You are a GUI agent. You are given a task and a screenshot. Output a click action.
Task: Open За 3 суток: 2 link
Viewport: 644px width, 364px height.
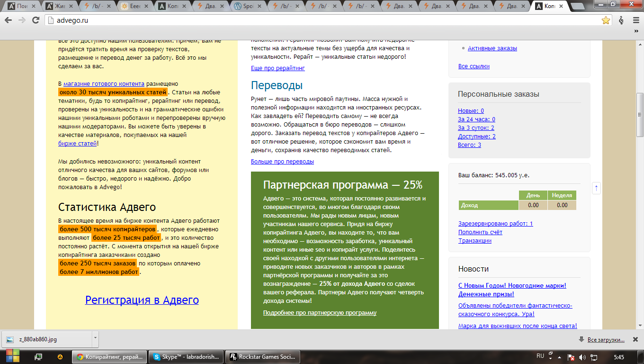[x=476, y=128]
